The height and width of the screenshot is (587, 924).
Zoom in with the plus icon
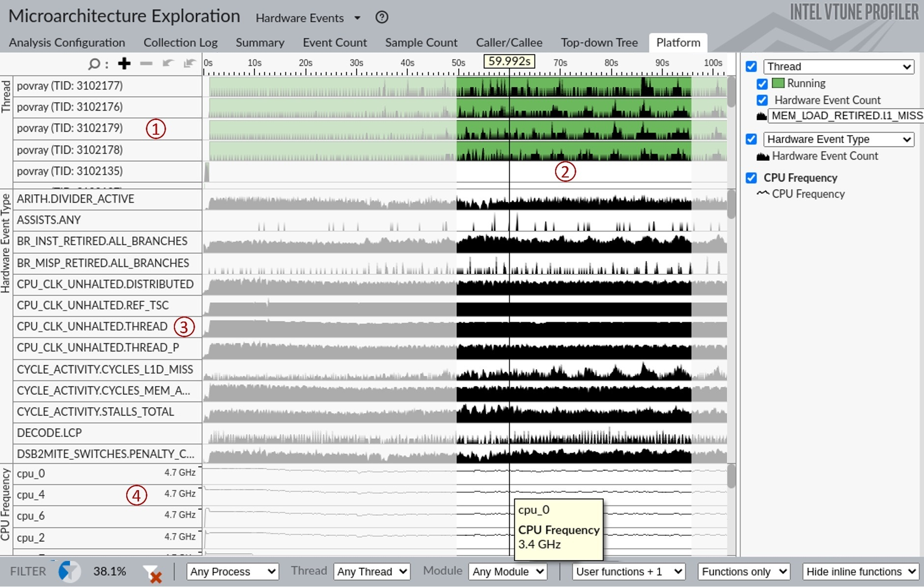124,63
